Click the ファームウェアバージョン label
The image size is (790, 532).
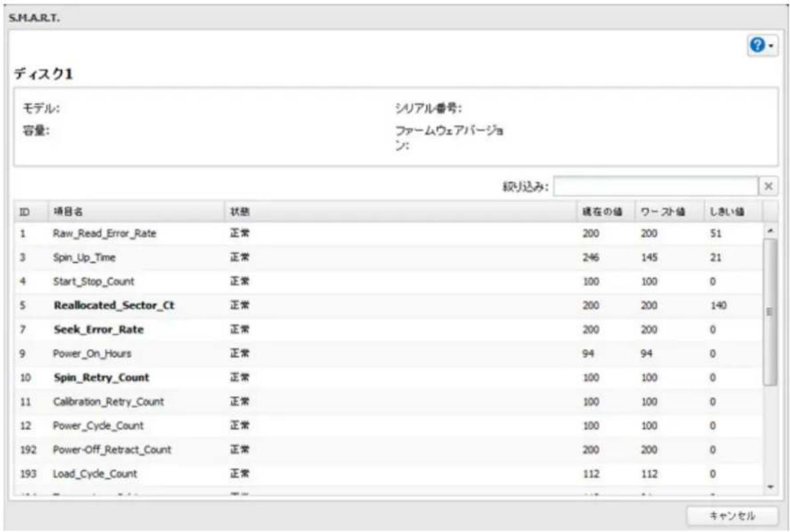449,138
